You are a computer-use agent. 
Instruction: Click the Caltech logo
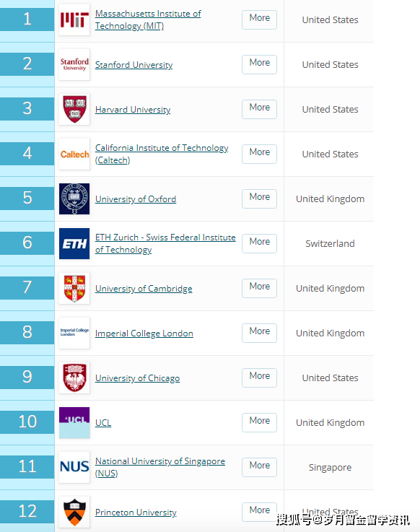pyautogui.click(x=74, y=154)
